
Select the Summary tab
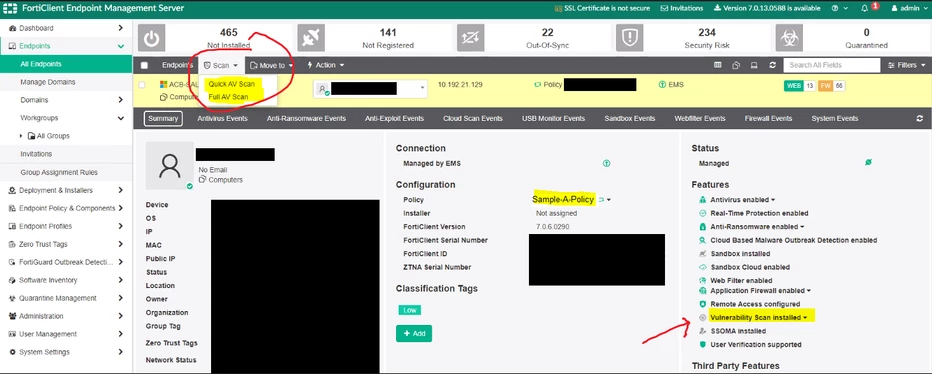[163, 118]
